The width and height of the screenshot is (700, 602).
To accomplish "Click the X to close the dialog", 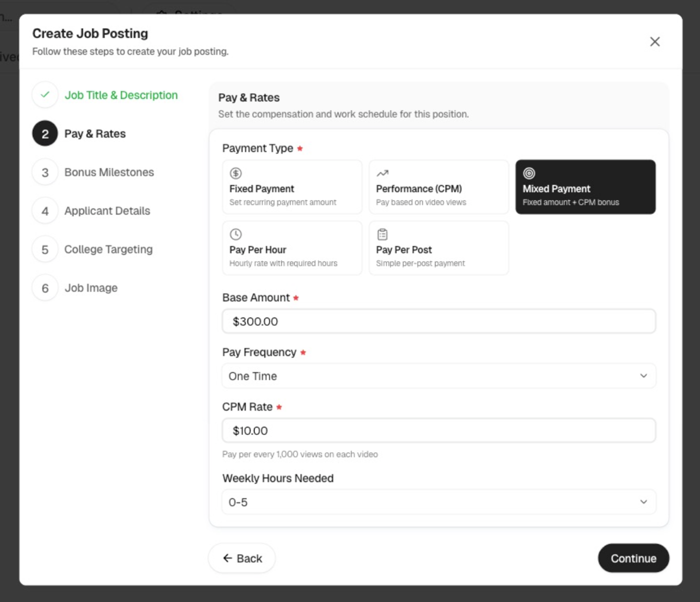I will (655, 42).
